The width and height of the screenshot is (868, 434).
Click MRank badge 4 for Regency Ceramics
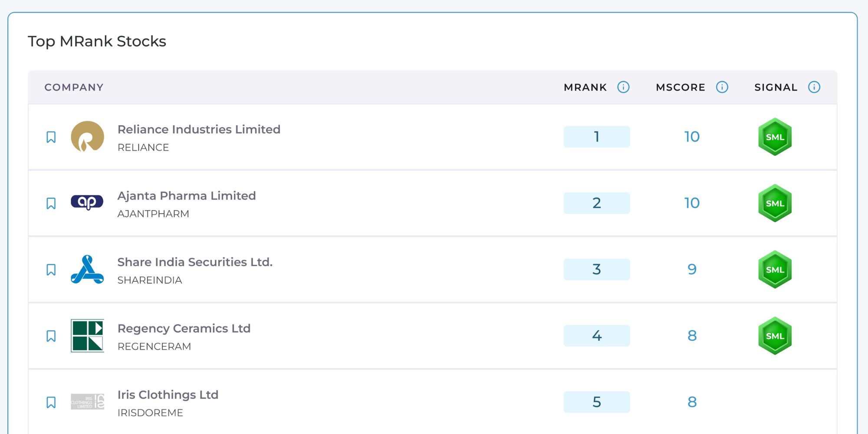pos(597,336)
